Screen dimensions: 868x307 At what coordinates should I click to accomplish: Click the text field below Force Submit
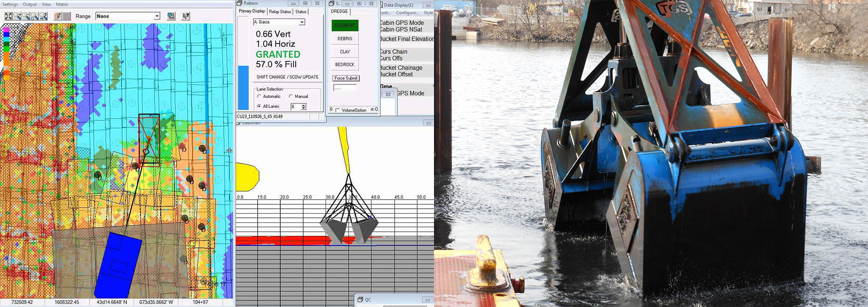pos(344,88)
